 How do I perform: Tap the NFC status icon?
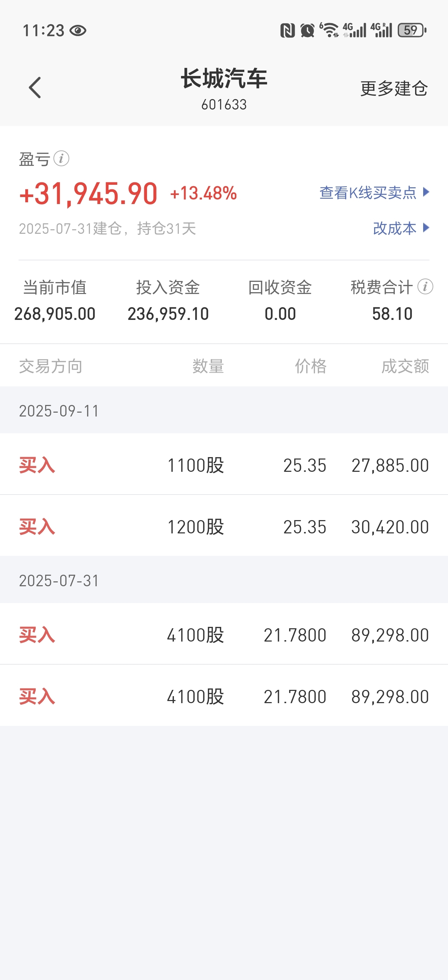(287, 30)
